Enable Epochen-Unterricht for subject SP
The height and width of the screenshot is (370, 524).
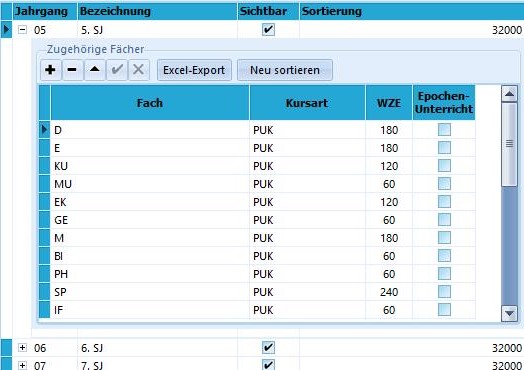tap(444, 292)
